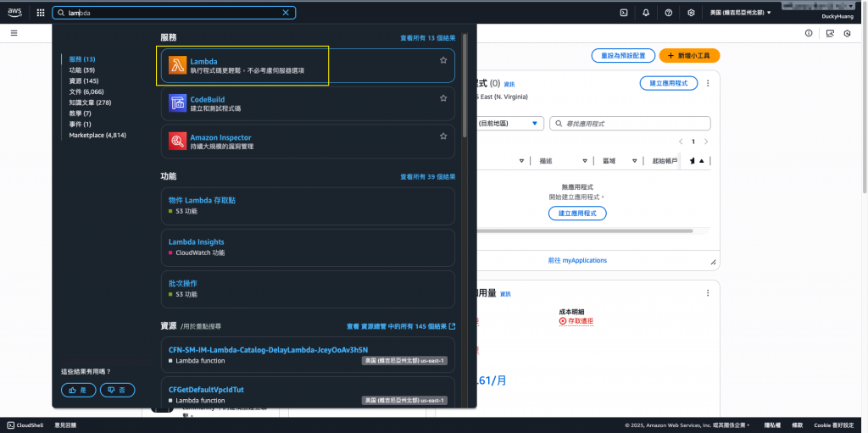Click the 是 thumbs-up feedback button

pos(79,391)
